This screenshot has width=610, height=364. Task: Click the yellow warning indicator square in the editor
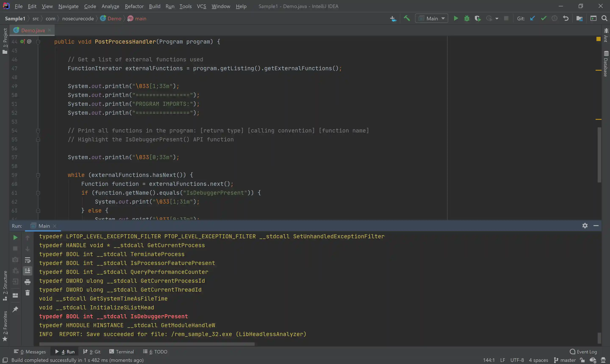click(x=598, y=39)
